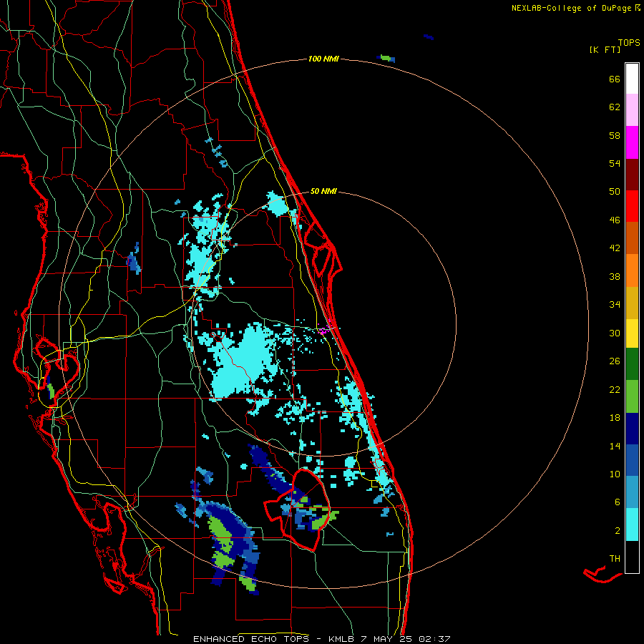
Task: Select the orange swatch next to 38
Action: point(632,270)
